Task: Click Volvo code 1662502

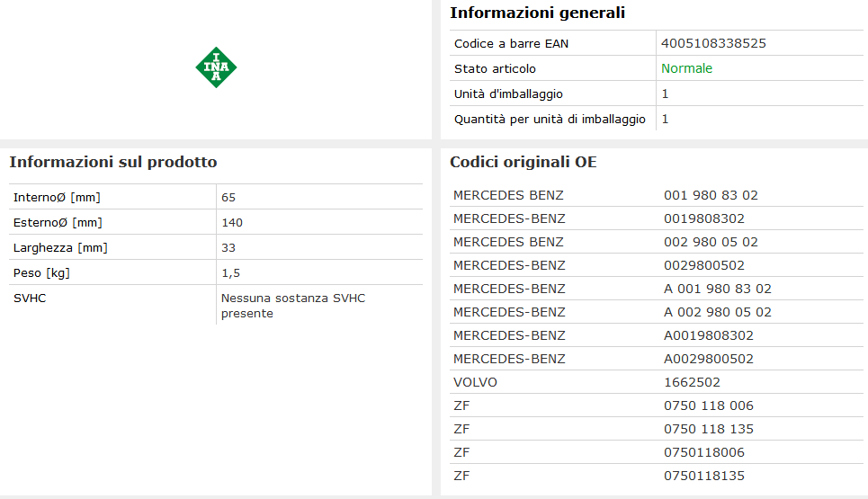Action: click(x=692, y=382)
